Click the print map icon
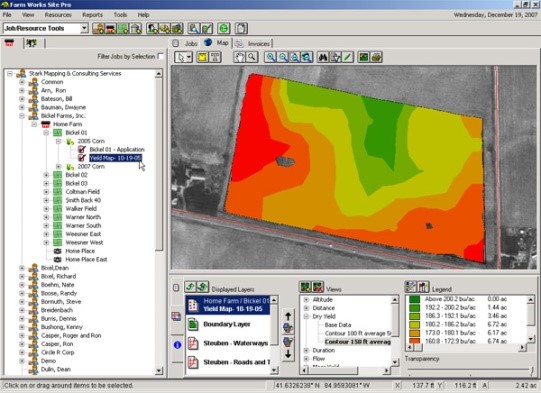 click(376, 57)
